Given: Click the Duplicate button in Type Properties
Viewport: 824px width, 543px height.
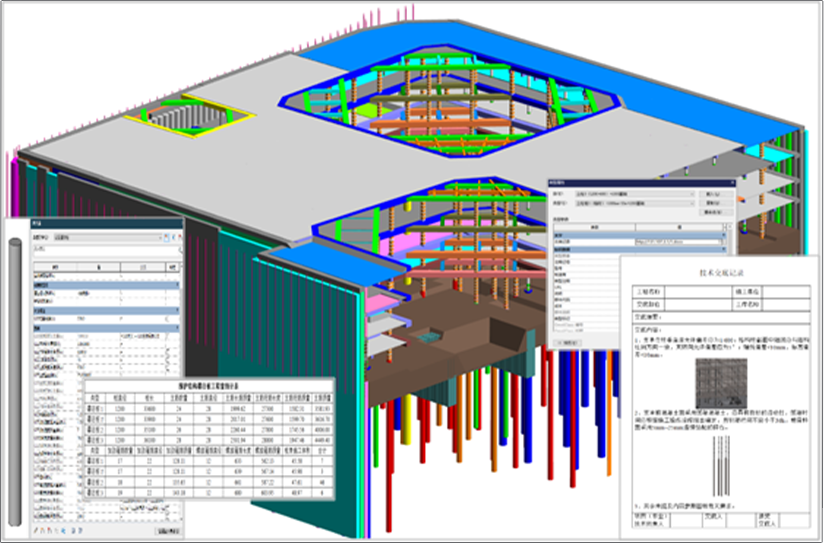Looking at the screenshot, I should [x=714, y=203].
